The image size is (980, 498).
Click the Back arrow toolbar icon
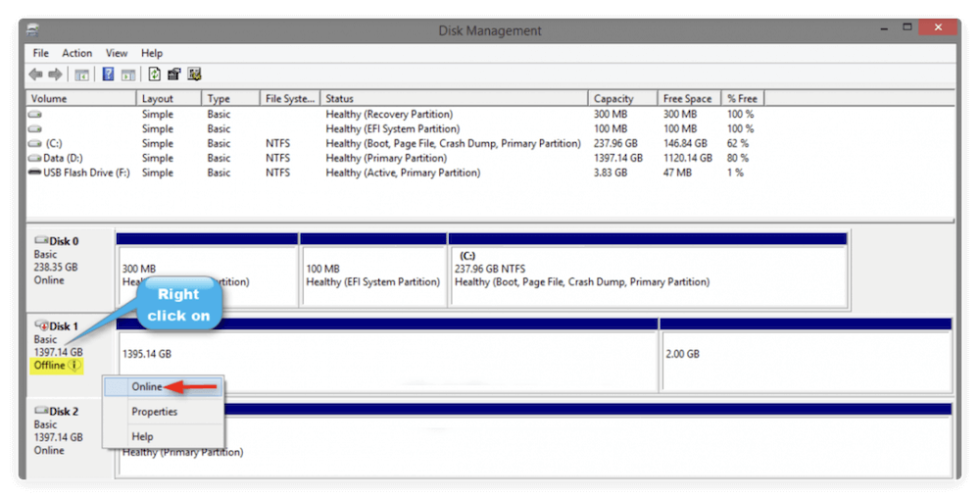[35, 75]
